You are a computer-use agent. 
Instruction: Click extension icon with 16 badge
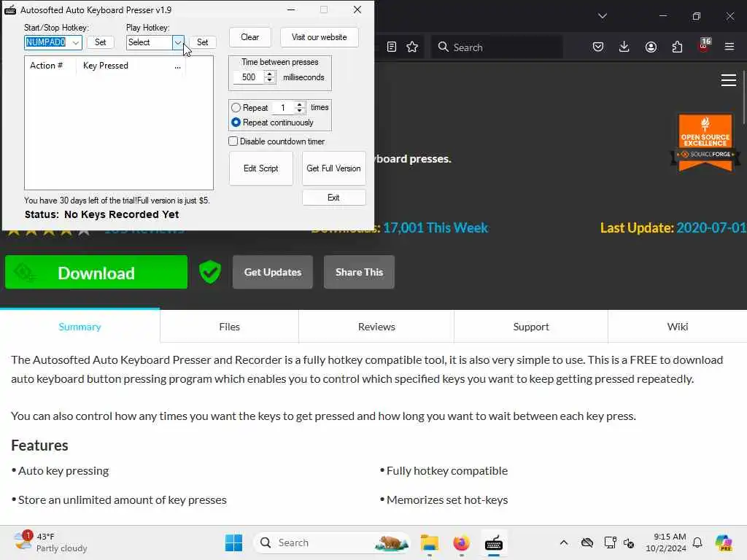(704, 45)
